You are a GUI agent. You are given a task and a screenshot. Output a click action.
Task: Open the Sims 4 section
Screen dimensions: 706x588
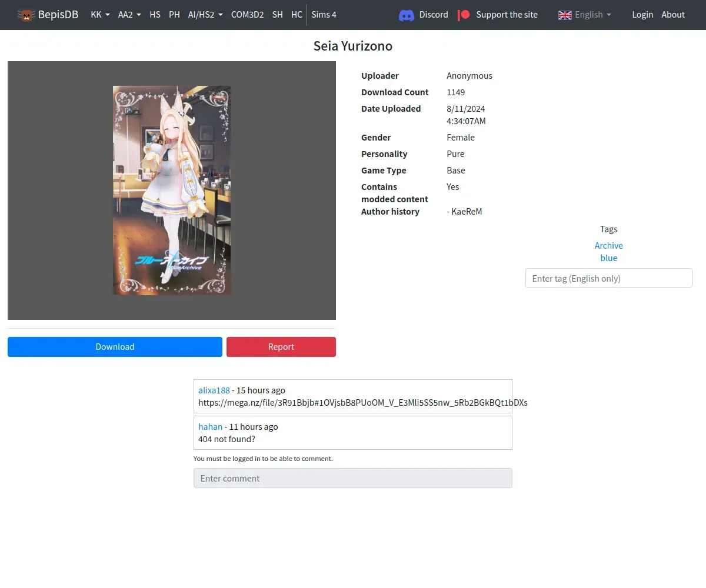(x=324, y=15)
